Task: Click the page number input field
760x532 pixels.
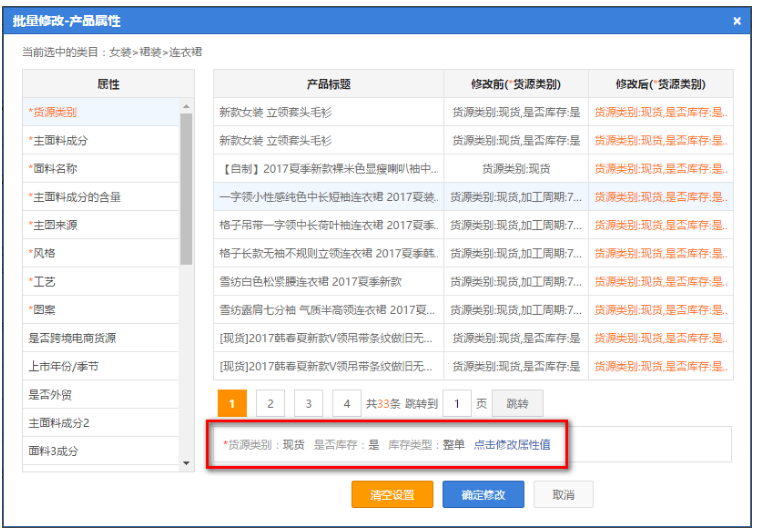Action: 456,404
